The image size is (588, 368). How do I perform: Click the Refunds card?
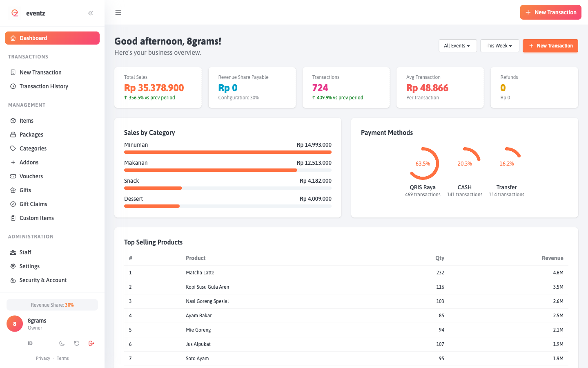pyautogui.click(x=534, y=88)
